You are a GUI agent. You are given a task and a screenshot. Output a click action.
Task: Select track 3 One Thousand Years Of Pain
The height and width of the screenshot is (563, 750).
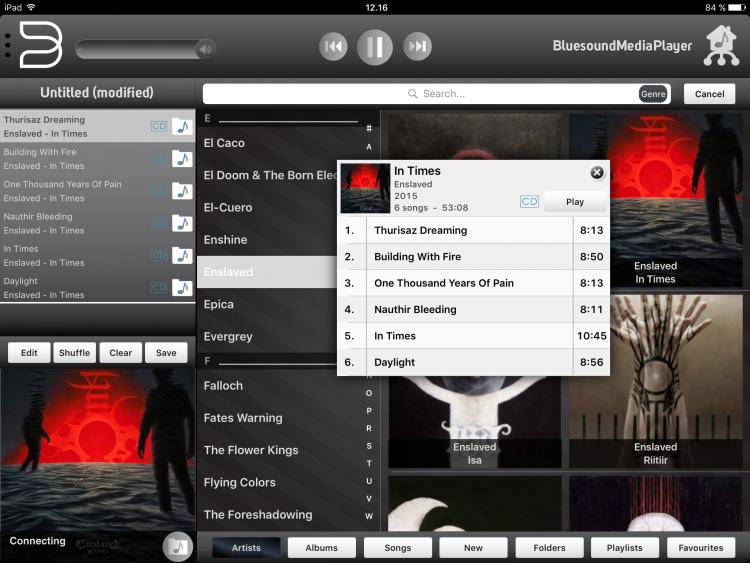pos(474,283)
